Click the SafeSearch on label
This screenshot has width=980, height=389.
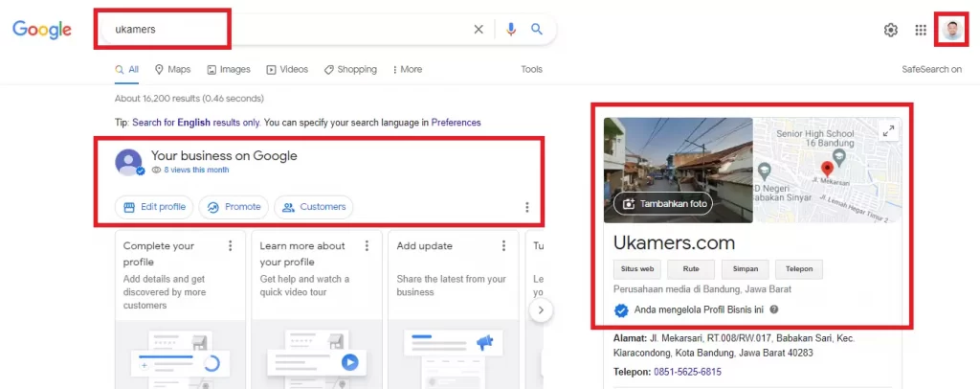pyautogui.click(x=931, y=69)
